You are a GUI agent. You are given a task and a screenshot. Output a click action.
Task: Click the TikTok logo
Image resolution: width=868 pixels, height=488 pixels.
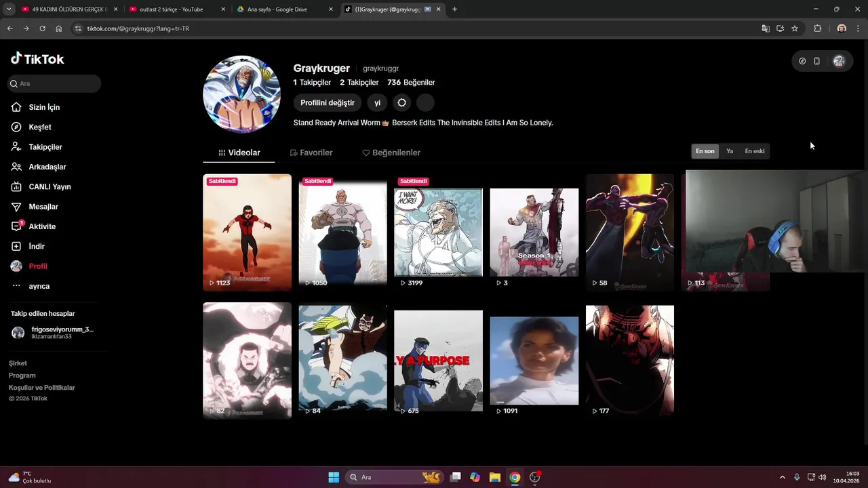(x=37, y=59)
